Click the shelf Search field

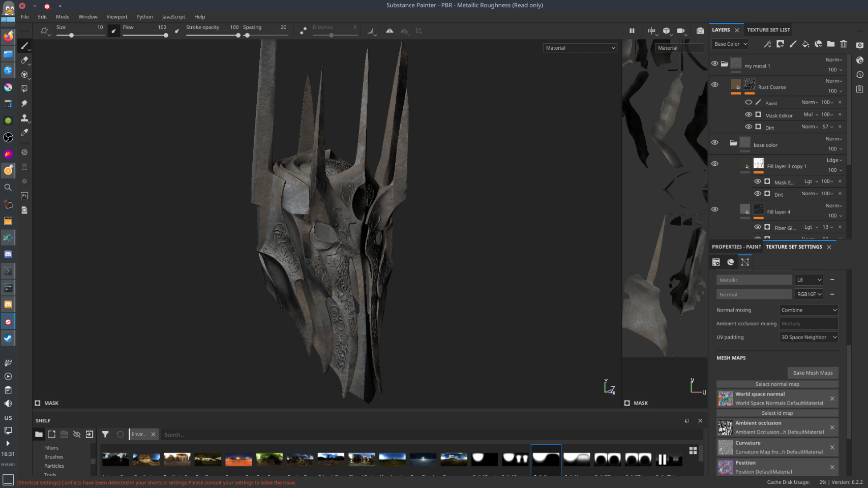431,435
